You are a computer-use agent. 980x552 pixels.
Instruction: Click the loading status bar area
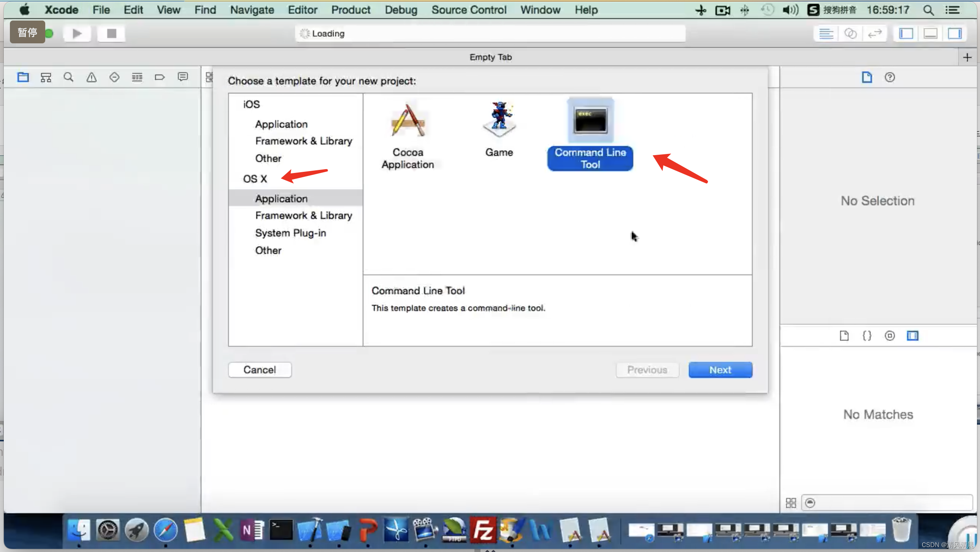(490, 33)
